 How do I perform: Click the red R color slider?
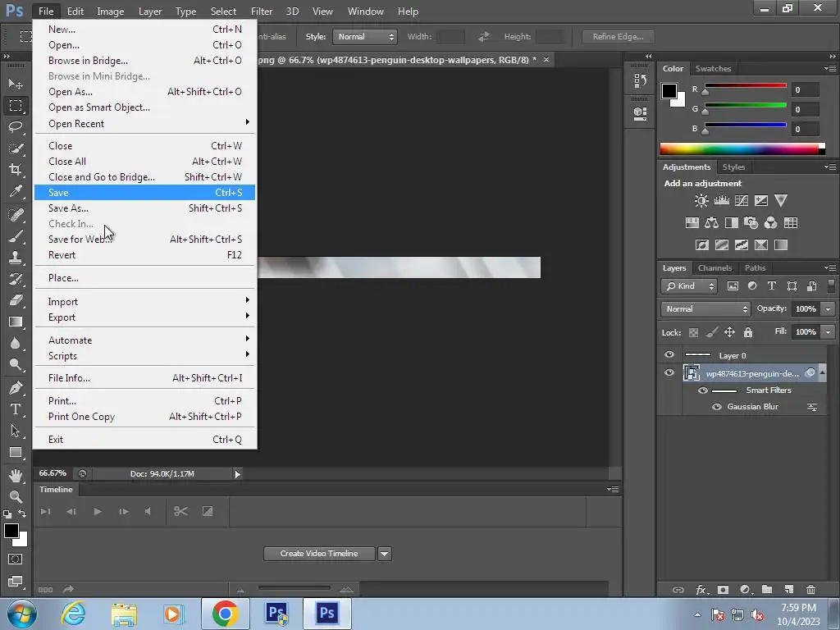pyautogui.click(x=745, y=85)
